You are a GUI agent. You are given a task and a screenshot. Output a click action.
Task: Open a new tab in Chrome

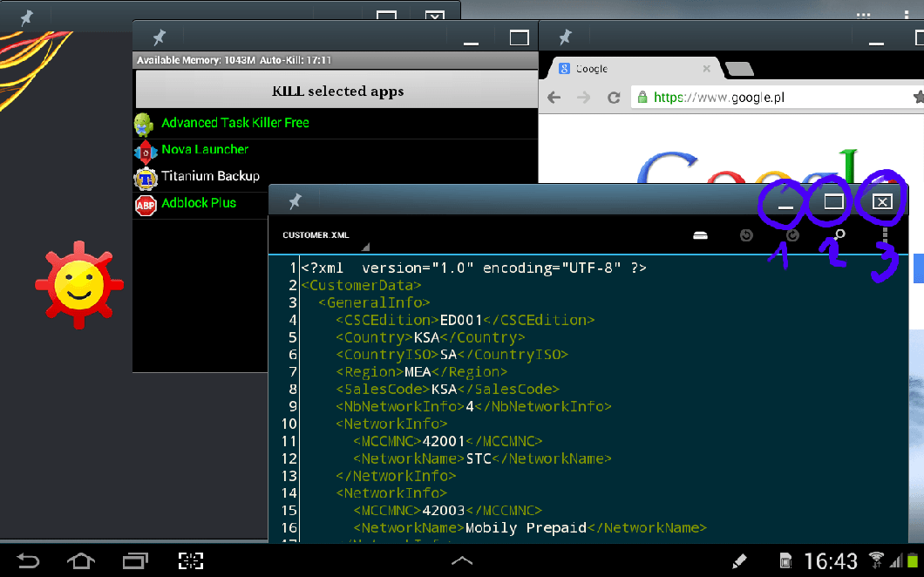(739, 69)
